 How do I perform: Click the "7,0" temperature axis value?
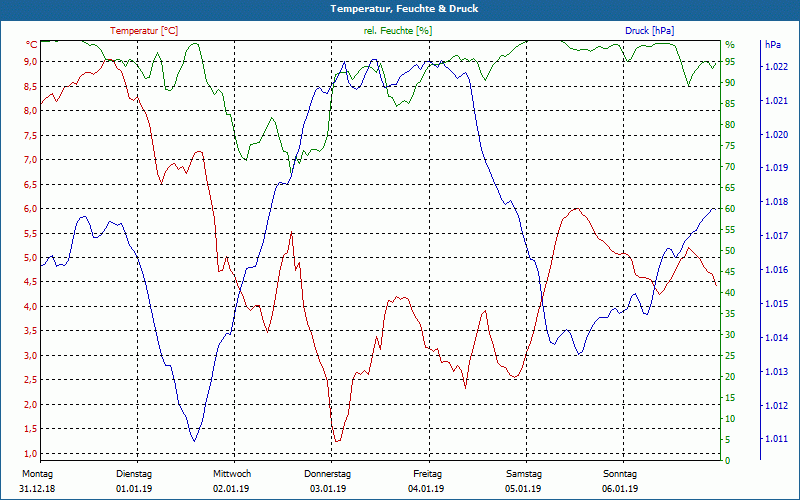point(31,160)
